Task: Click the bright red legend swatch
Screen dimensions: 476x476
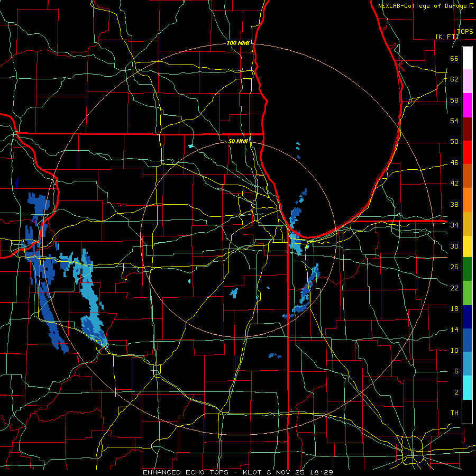Action: (467, 152)
